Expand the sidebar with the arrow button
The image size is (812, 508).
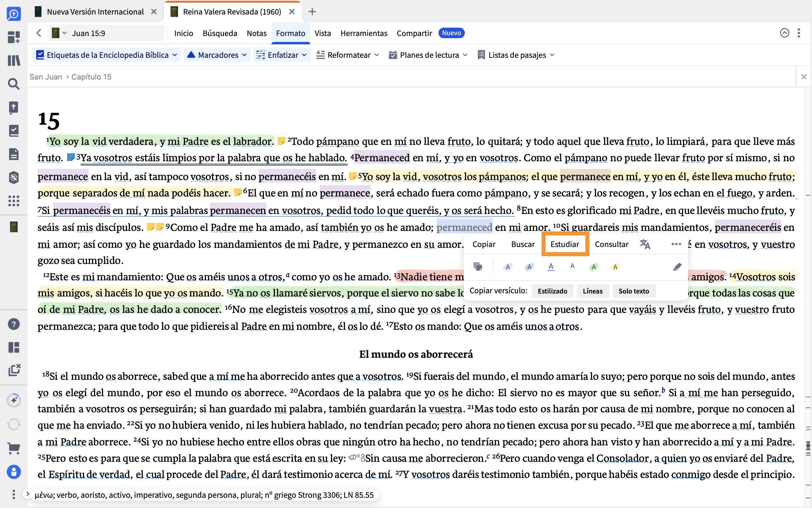[28, 493]
